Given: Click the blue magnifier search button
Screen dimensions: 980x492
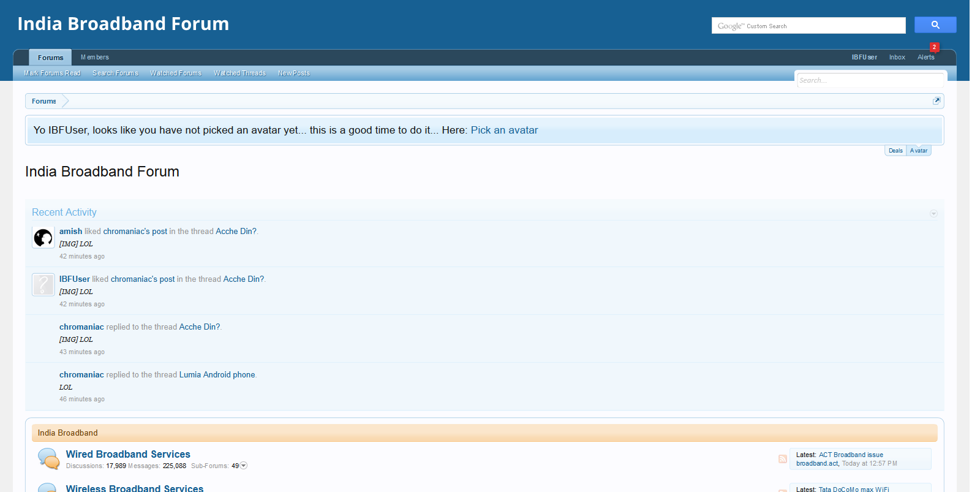Looking at the screenshot, I should [935, 25].
